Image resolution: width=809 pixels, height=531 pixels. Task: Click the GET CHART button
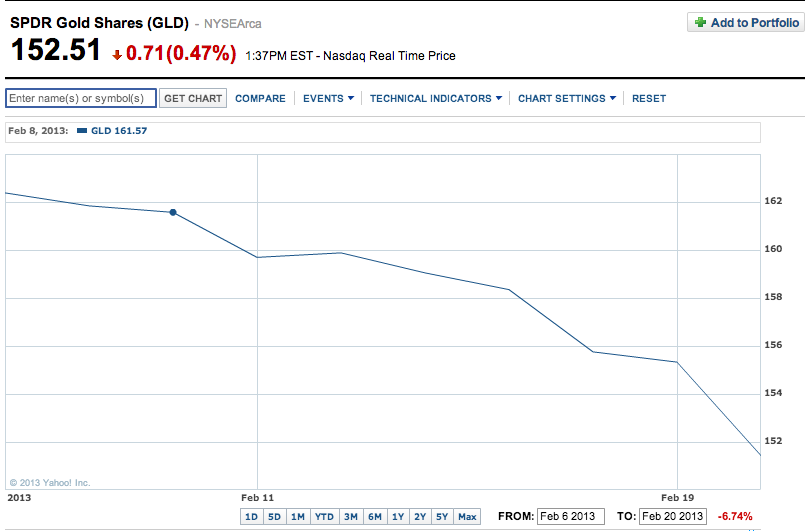(x=193, y=98)
